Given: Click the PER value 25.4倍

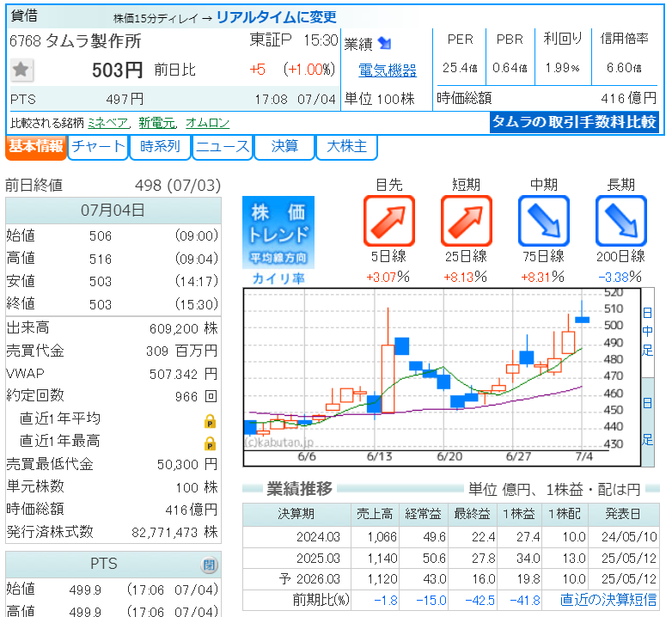Looking at the screenshot, I should click(460, 68).
